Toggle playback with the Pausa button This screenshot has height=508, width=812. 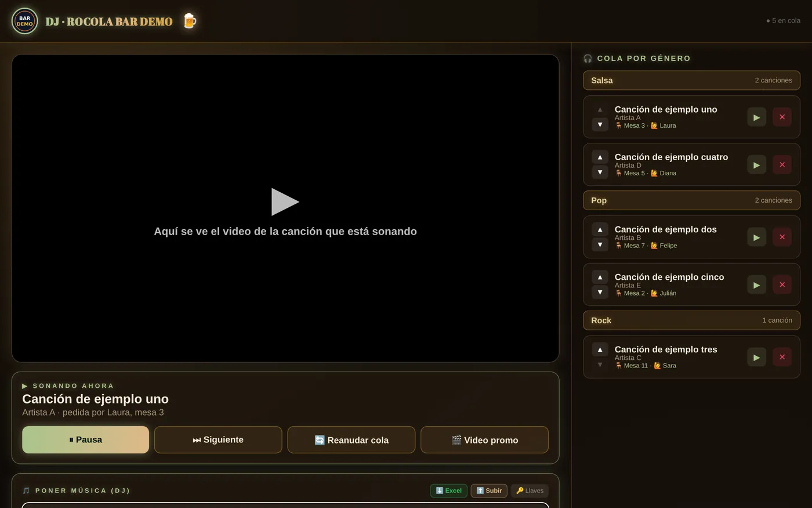(86, 439)
